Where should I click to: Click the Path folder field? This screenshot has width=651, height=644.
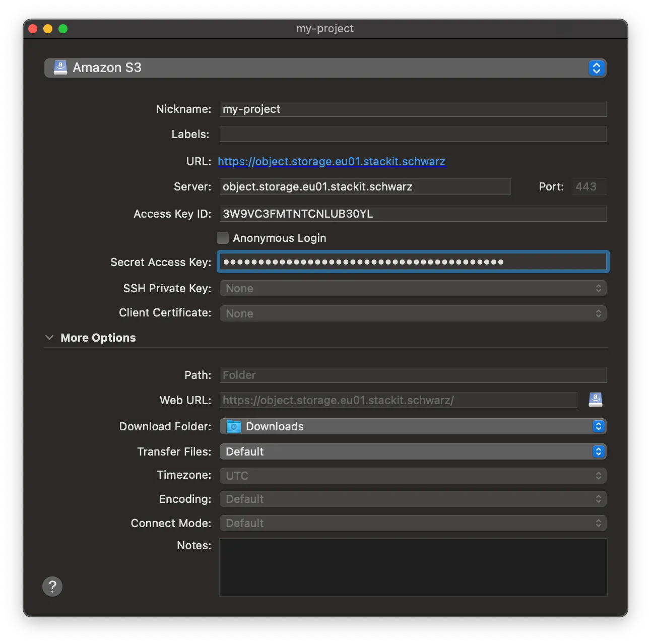412,375
